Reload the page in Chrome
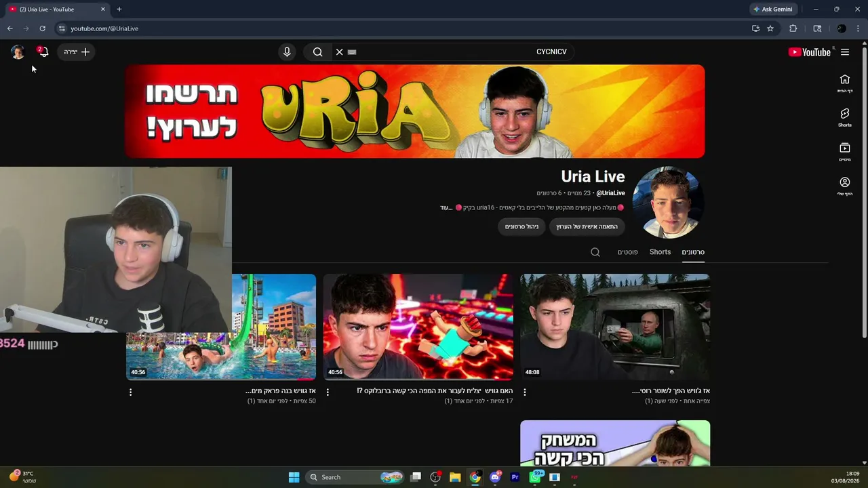Image resolution: width=868 pixels, height=488 pixels. click(42, 28)
